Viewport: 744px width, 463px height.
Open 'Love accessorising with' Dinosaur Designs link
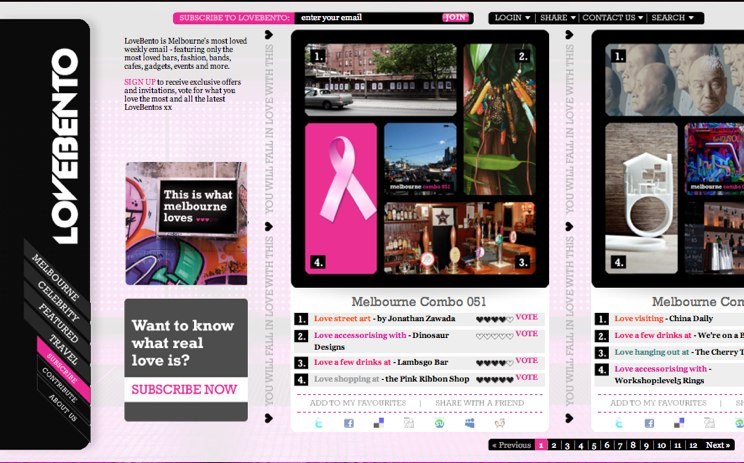tap(360, 335)
